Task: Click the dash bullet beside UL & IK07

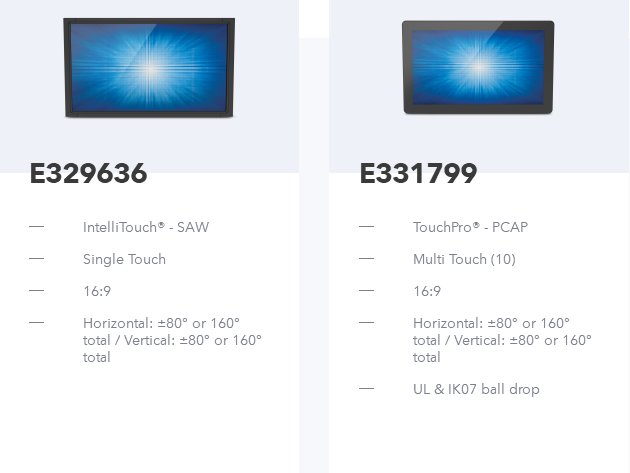Action: (x=366, y=388)
